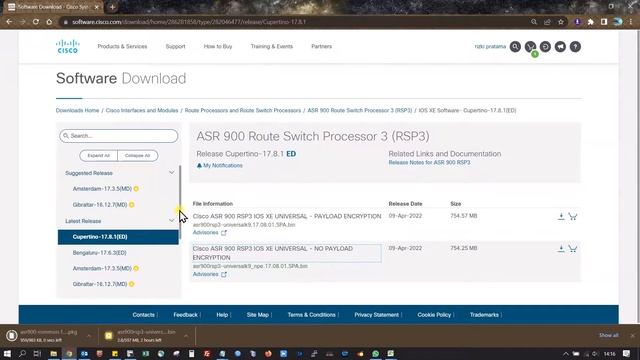Open the logout arrow icon in the Cisco header
Image resolution: width=640 pixels, height=360 pixels.
pos(545,47)
